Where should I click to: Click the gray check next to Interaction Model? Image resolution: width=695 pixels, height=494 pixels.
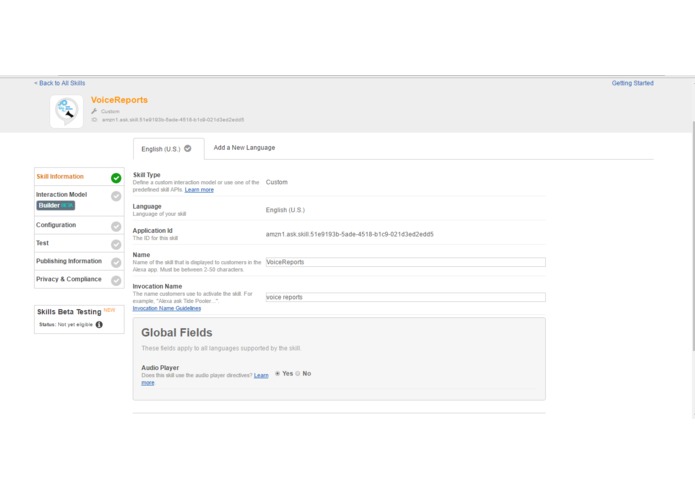pos(116,196)
